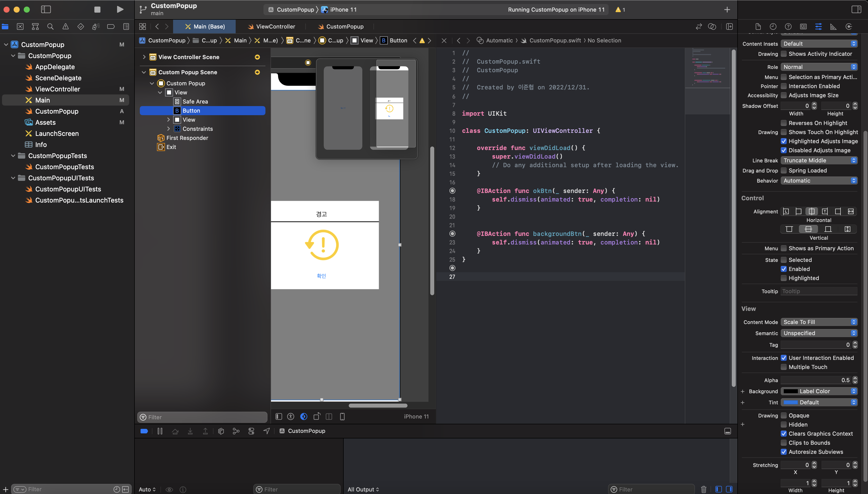Collapse the Custom Popup Scene
This screenshot has height=494, width=868.
(144, 72)
